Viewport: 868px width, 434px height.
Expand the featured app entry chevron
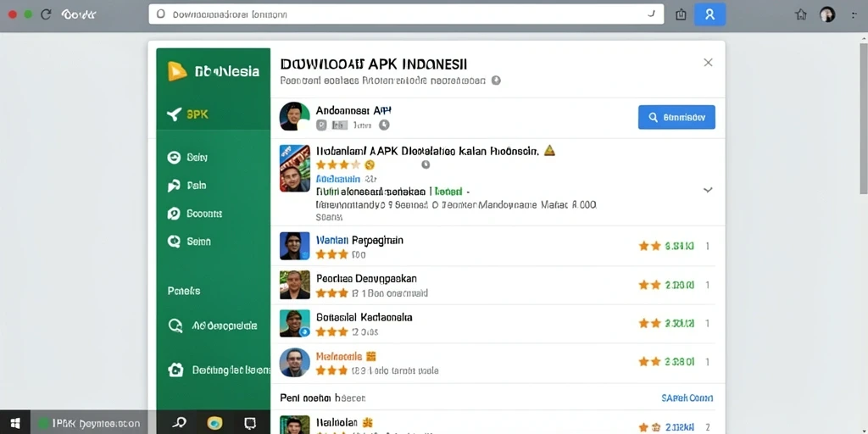(708, 190)
